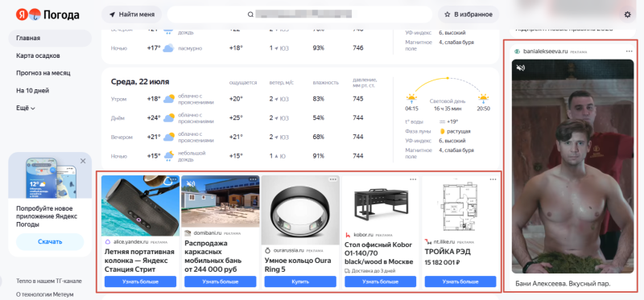The image size is (644, 300).
Task: Click the sunrise time 04:15
Action: (411, 109)
